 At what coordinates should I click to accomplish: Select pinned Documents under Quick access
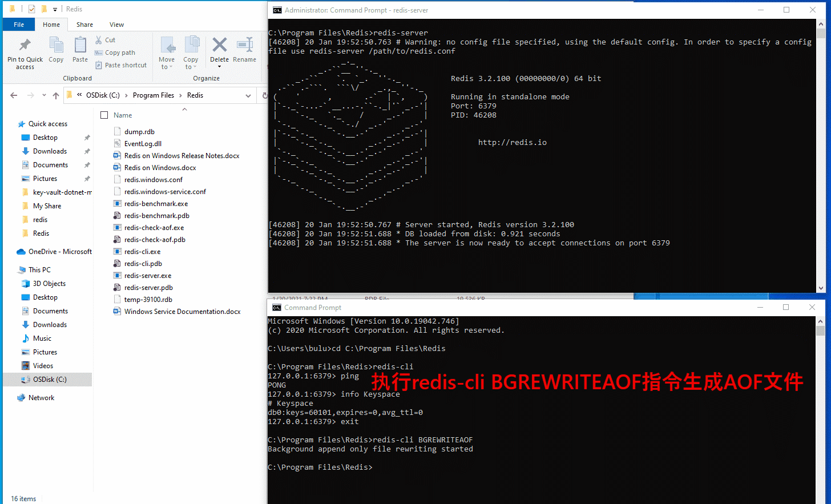click(x=50, y=165)
